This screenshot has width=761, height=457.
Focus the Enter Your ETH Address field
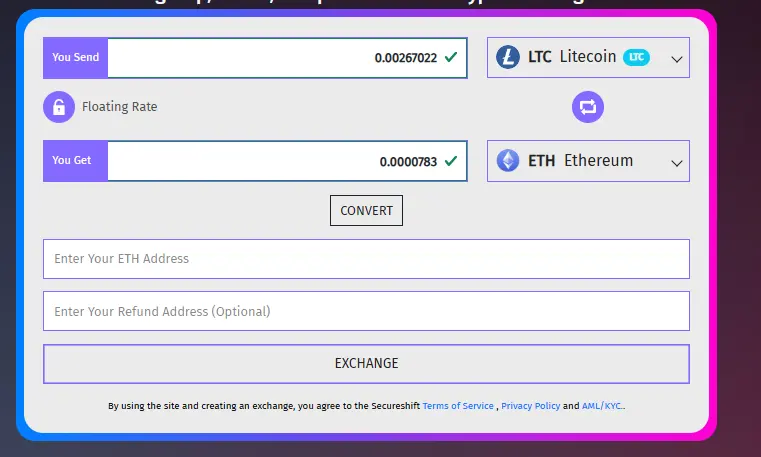pos(366,259)
